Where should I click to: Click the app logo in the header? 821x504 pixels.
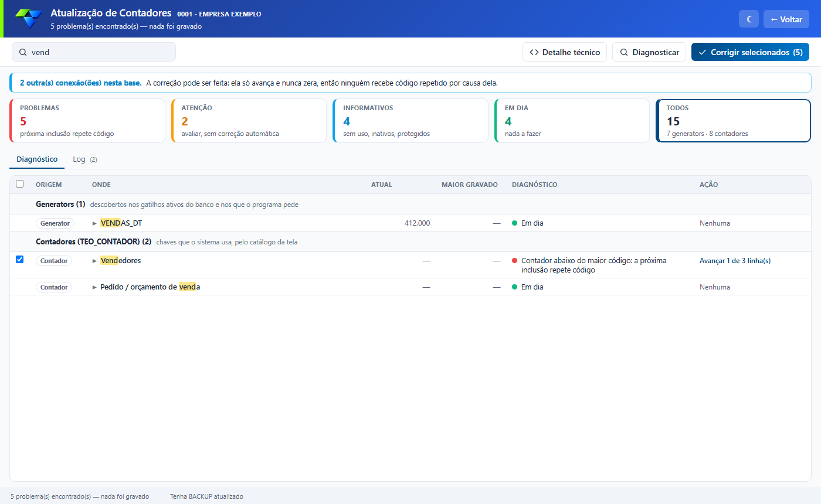[x=28, y=19]
